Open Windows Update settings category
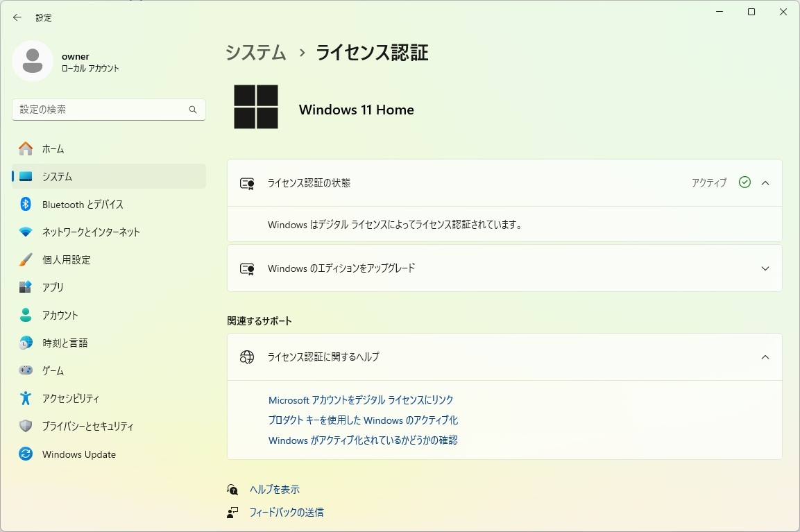This screenshot has width=800, height=532. click(x=109, y=454)
